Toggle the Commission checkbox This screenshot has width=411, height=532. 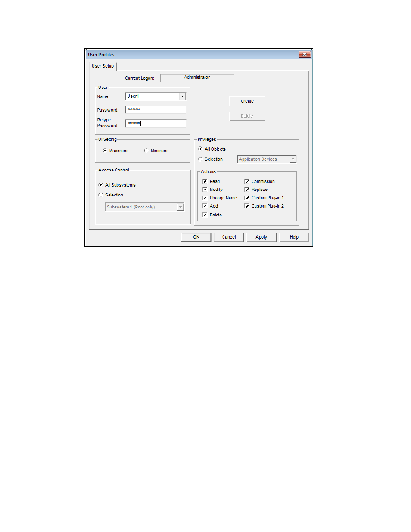point(247,181)
